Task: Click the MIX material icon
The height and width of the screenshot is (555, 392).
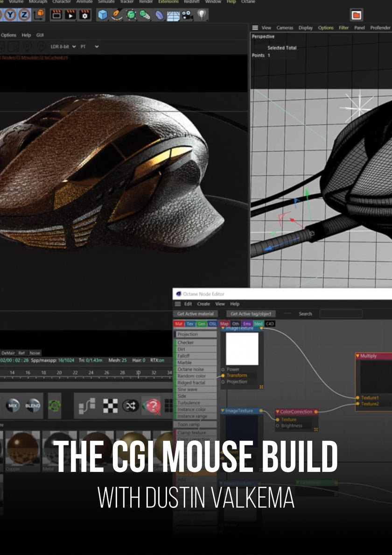Action: [x=13, y=405]
